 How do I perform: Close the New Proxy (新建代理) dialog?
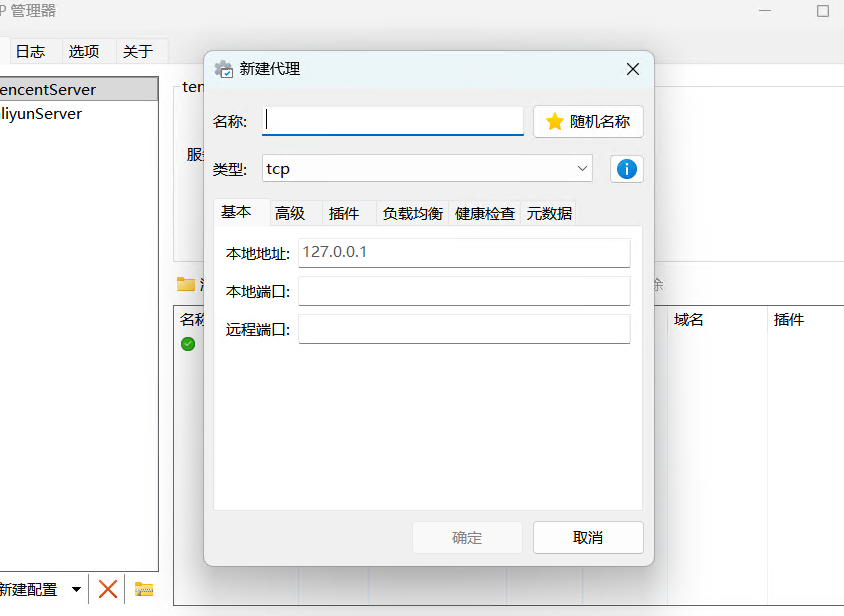(632, 69)
